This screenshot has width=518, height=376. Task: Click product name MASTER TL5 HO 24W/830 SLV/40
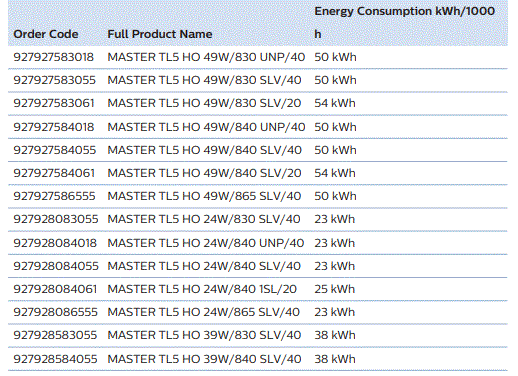204,219
